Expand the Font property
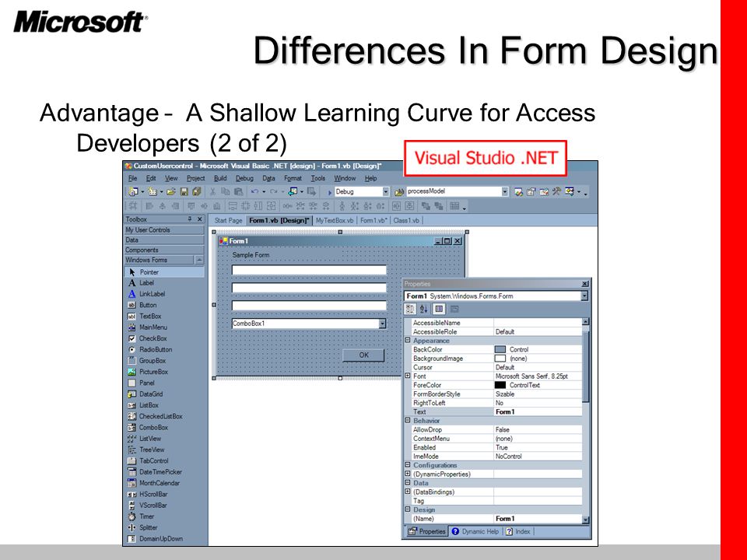The width and height of the screenshot is (747, 560). pos(408,376)
